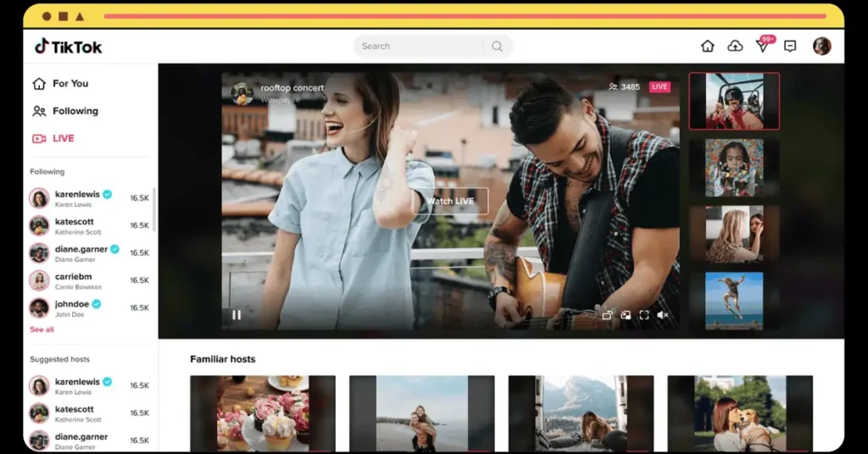Image resolution: width=868 pixels, height=454 pixels.
Task: Open the messages chat icon
Action: pyautogui.click(x=790, y=46)
